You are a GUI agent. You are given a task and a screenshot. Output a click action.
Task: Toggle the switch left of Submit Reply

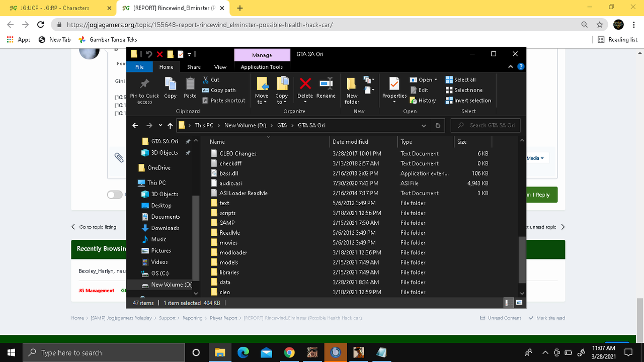pyautogui.click(x=115, y=195)
